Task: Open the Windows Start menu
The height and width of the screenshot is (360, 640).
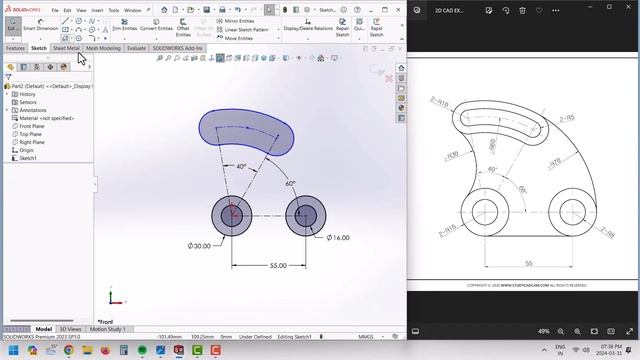Action: click(x=13, y=350)
